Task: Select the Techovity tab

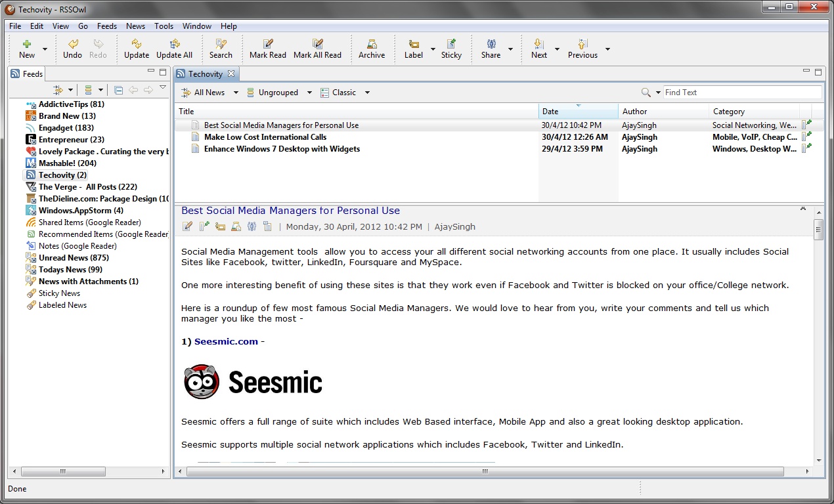Action: click(x=206, y=73)
